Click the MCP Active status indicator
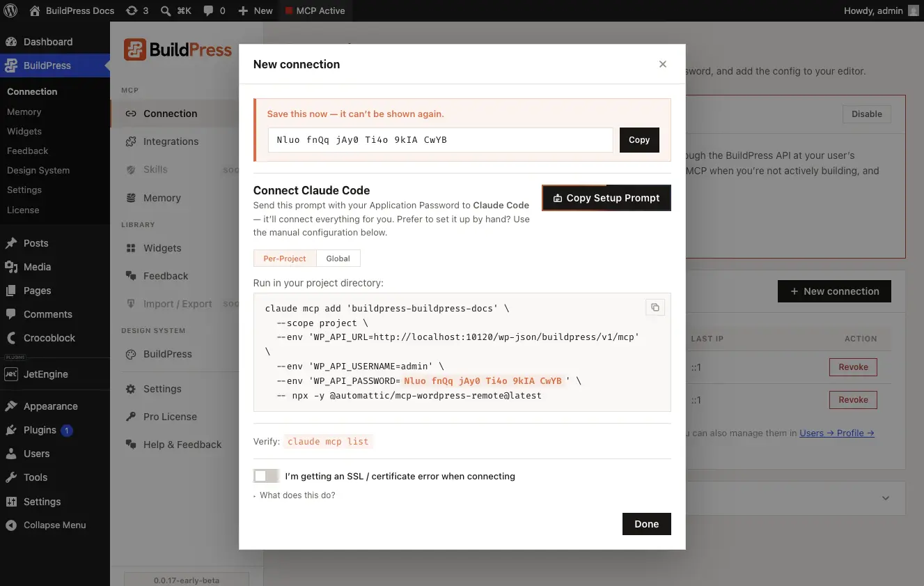Viewport: 924px width, 586px height. click(x=315, y=10)
